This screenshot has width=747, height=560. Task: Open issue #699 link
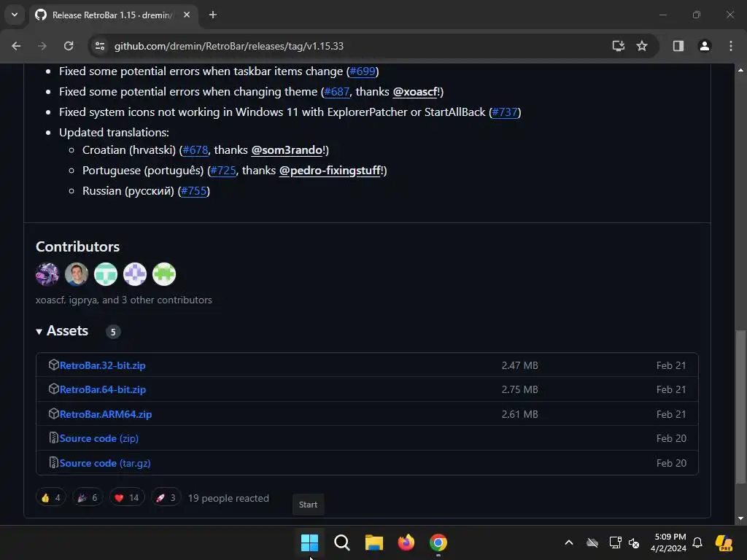363,71
